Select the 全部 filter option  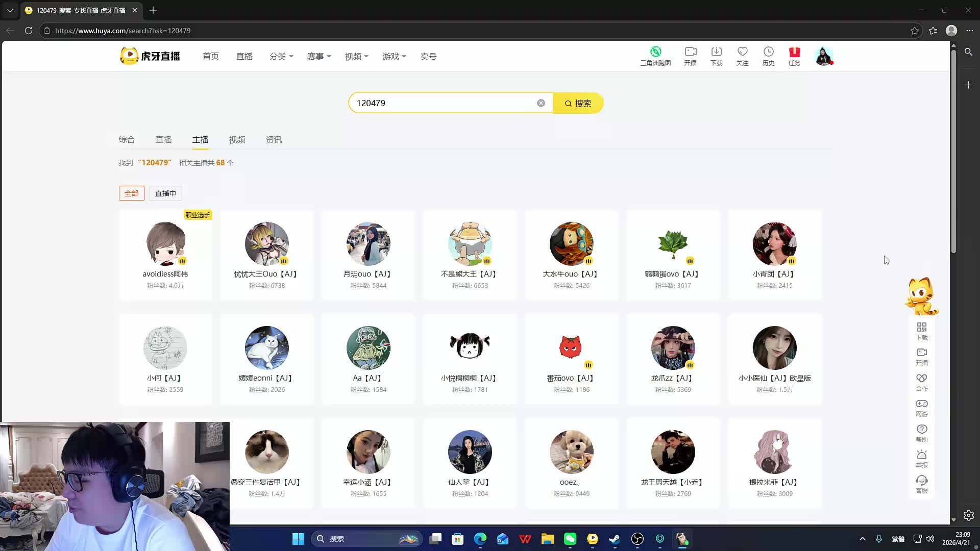tap(131, 193)
